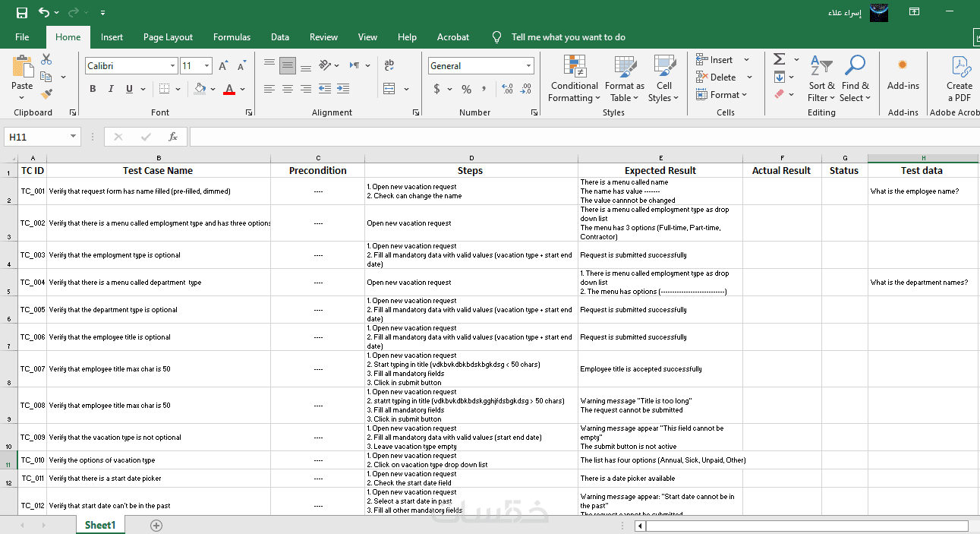Image resolution: width=980 pixels, height=534 pixels.
Task: Toggle Center horizontal alignment
Action: 288,89
